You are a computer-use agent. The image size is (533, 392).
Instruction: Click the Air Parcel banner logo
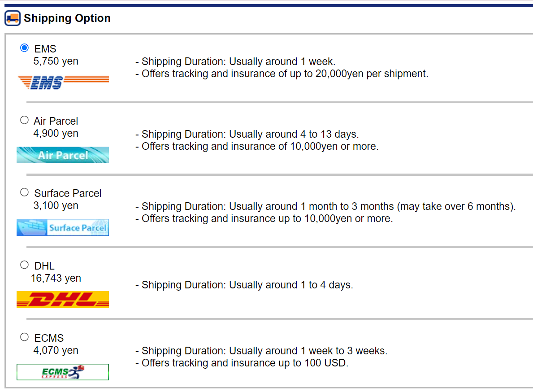[63, 155]
